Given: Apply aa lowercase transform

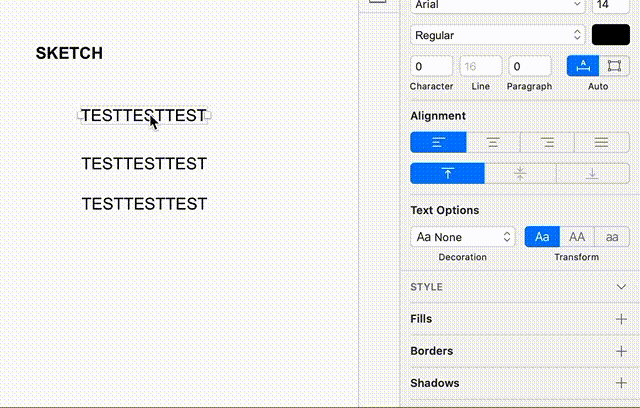Looking at the screenshot, I should click(x=612, y=237).
